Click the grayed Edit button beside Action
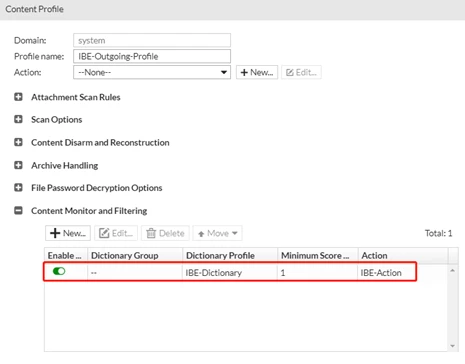The width and height of the screenshot is (465, 364). tap(301, 72)
